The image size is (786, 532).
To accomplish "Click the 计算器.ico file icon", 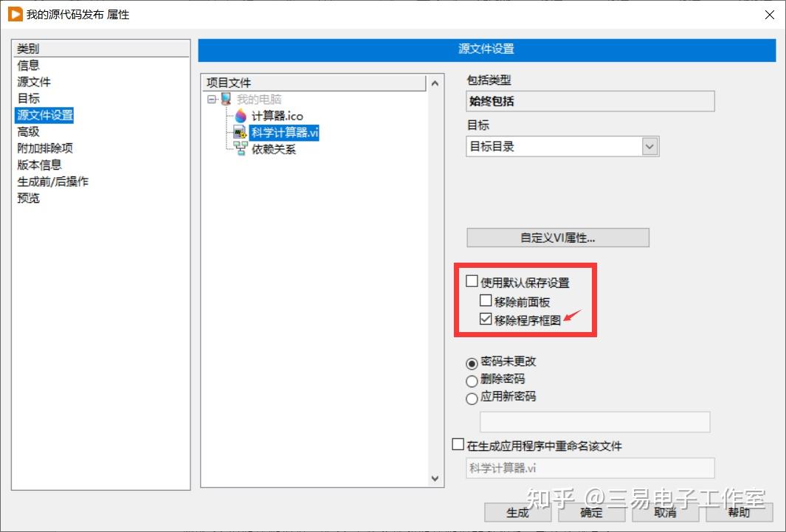I will (x=239, y=116).
